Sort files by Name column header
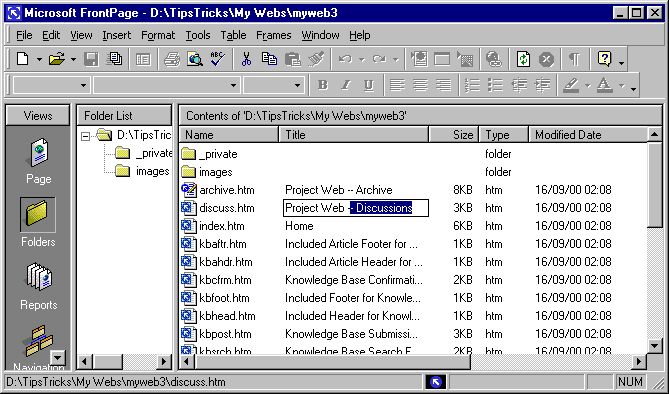This screenshot has height=394, width=669. click(229, 135)
